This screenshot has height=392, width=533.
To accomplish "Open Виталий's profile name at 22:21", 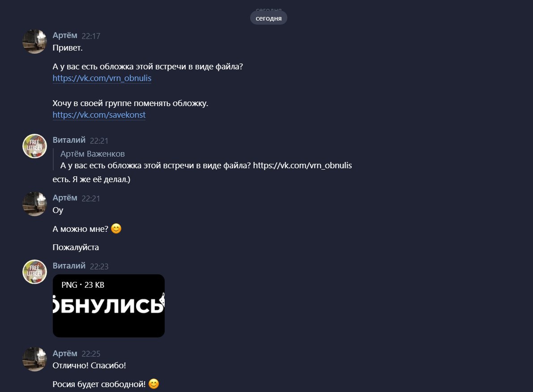I will click(69, 140).
